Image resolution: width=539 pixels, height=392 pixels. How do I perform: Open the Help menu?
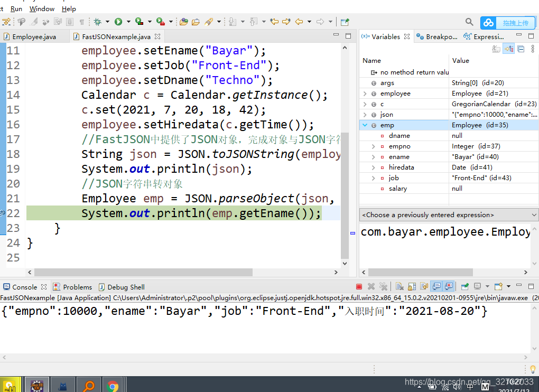point(69,8)
